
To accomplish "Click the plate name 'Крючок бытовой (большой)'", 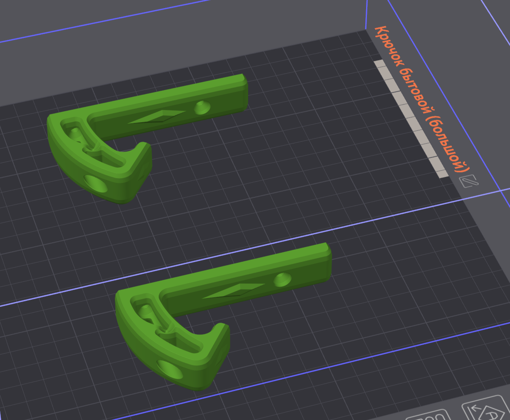I will (422, 99).
